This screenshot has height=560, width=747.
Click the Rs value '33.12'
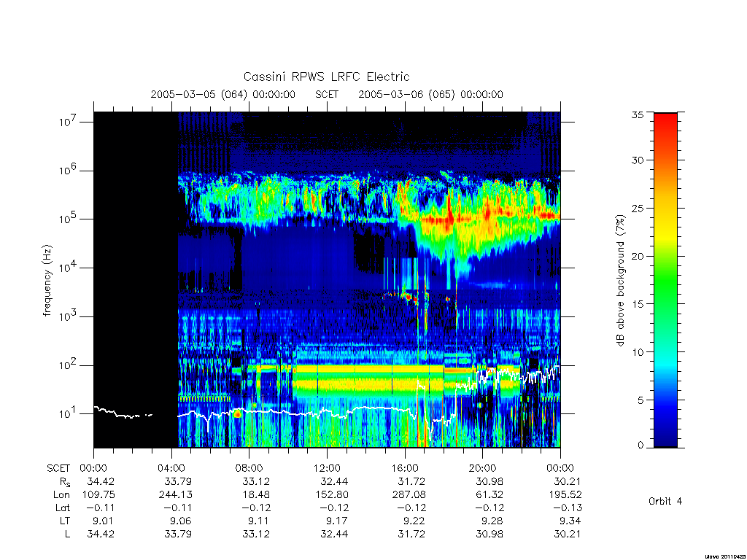[x=256, y=481]
